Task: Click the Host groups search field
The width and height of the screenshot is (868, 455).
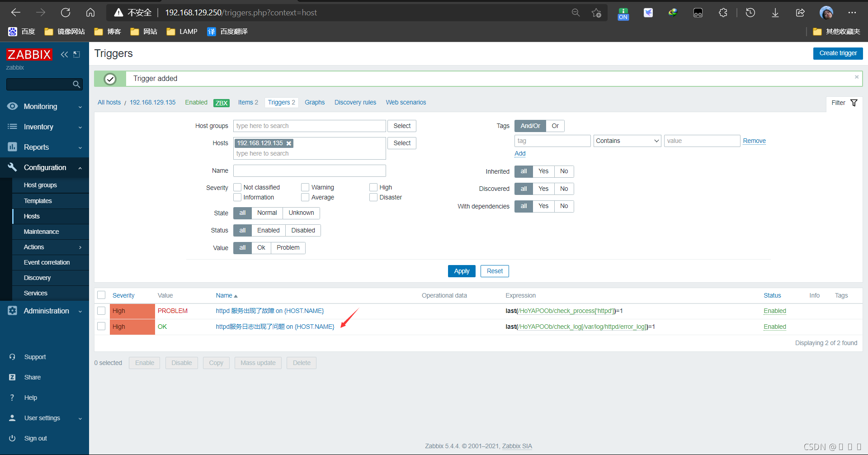Action: click(310, 126)
